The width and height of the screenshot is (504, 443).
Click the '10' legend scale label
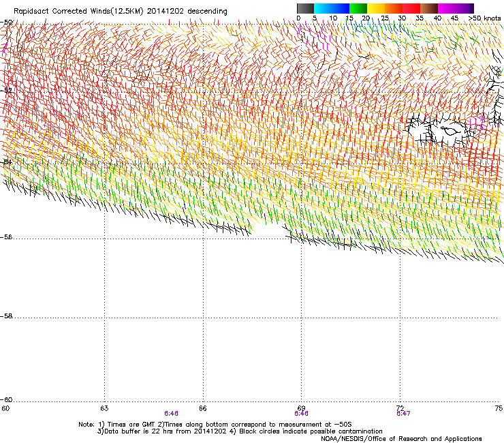[x=333, y=18]
